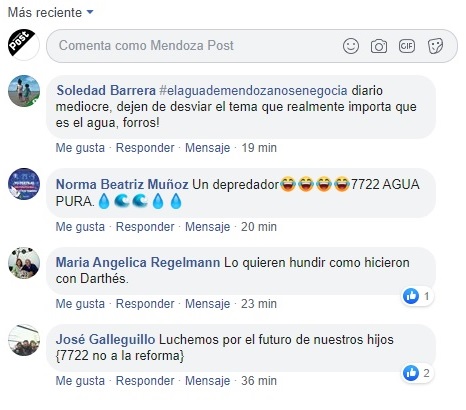The height and width of the screenshot is (410, 466).
Task: Attach a photo with the camera icon
Action: coord(379,46)
